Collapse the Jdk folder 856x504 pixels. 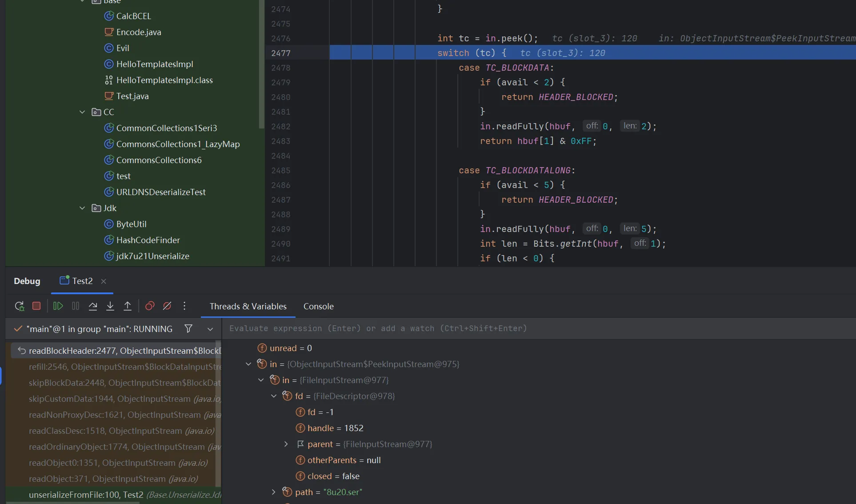[82, 208]
